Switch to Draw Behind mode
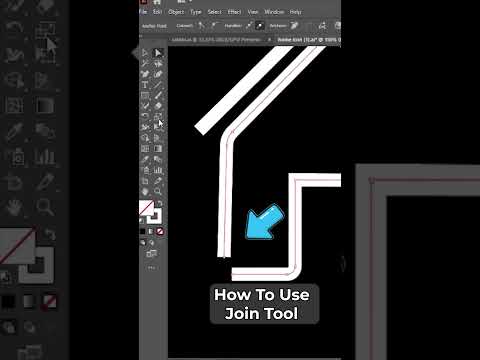Image resolution: width=480 pixels, height=360 pixels. (x=152, y=242)
